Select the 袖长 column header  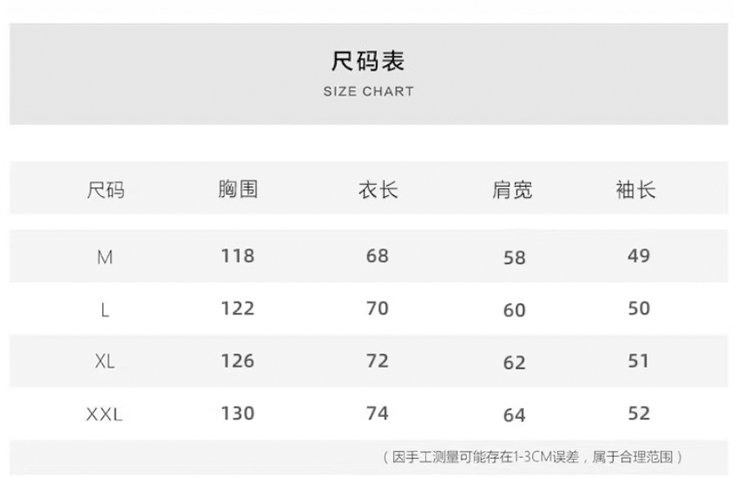[x=636, y=189]
